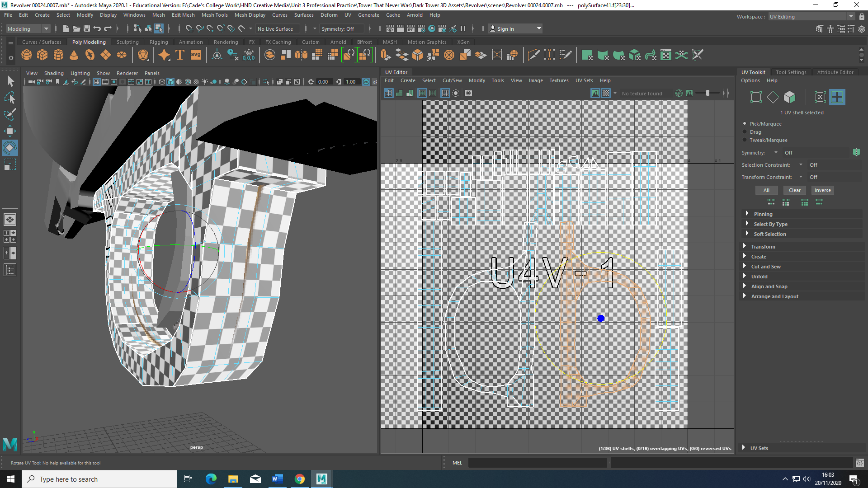Screen dimensions: 868x488
Task: Expand the Unfold section
Action: 759,277
